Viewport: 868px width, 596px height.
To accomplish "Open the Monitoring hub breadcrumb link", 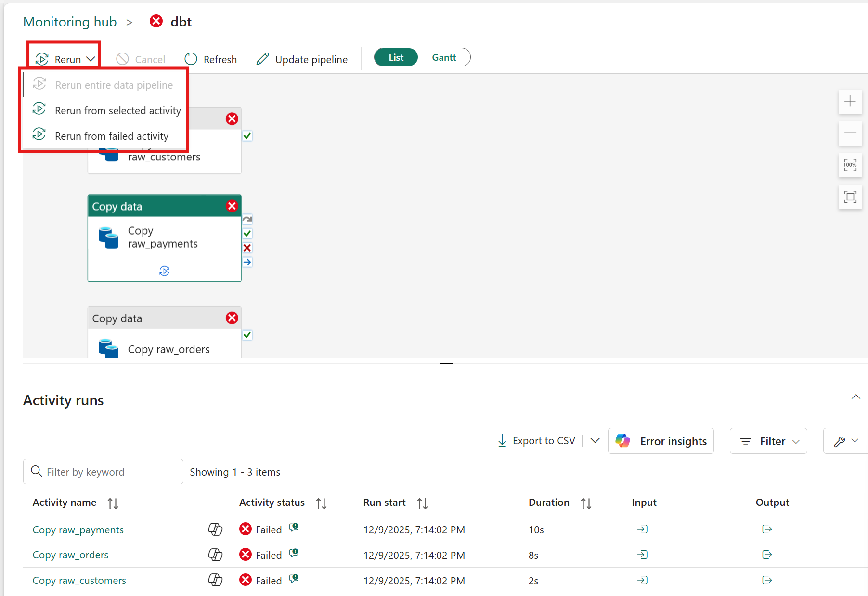I will [70, 22].
